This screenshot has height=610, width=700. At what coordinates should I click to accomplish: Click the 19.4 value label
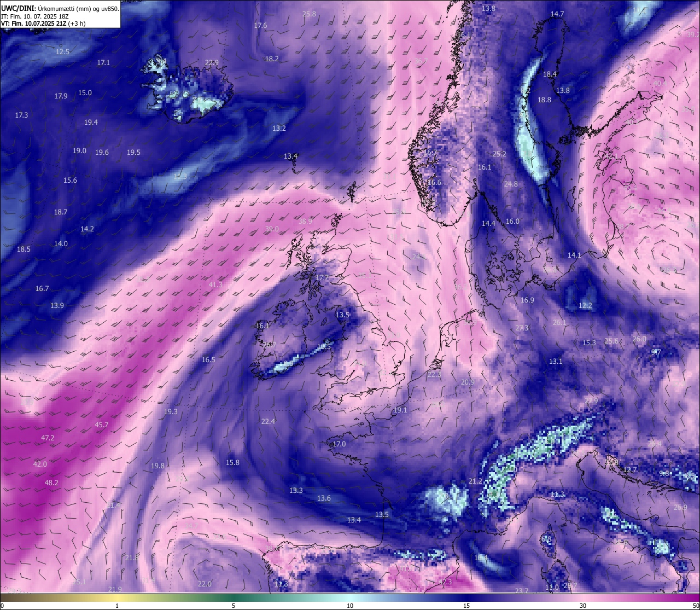(x=91, y=122)
